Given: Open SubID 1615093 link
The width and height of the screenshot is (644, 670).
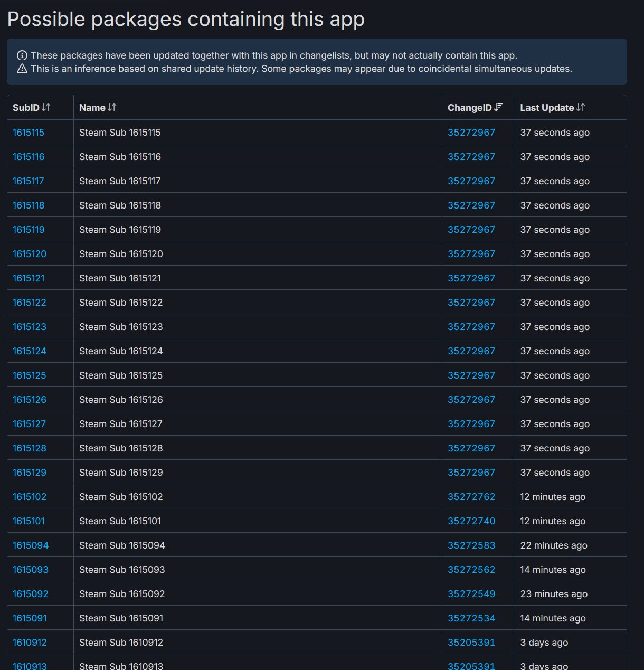Looking at the screenshot, I should [31, 570].
